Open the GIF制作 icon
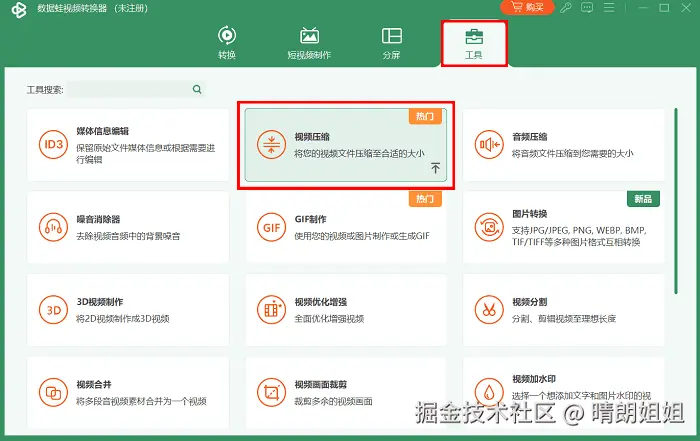The height and width of the screenshot is (441, 700). [x=271, y=227]
